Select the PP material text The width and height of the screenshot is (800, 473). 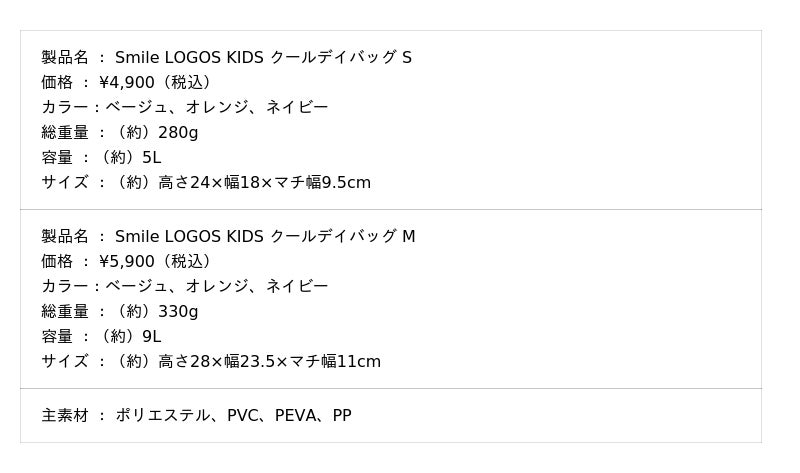point(342,415)
